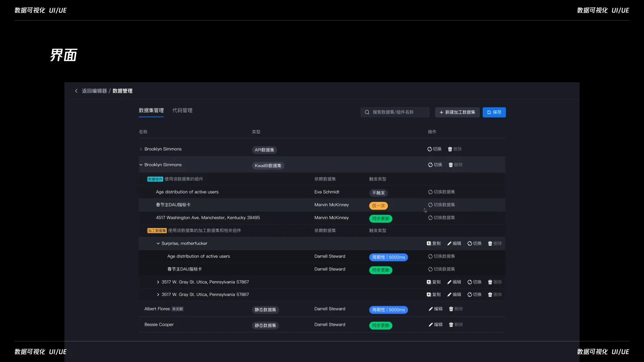
Task: Click the 周期性 | 5000ms tag on Albert Flores row
Action: pyautogui.click(x=389, y=310)
